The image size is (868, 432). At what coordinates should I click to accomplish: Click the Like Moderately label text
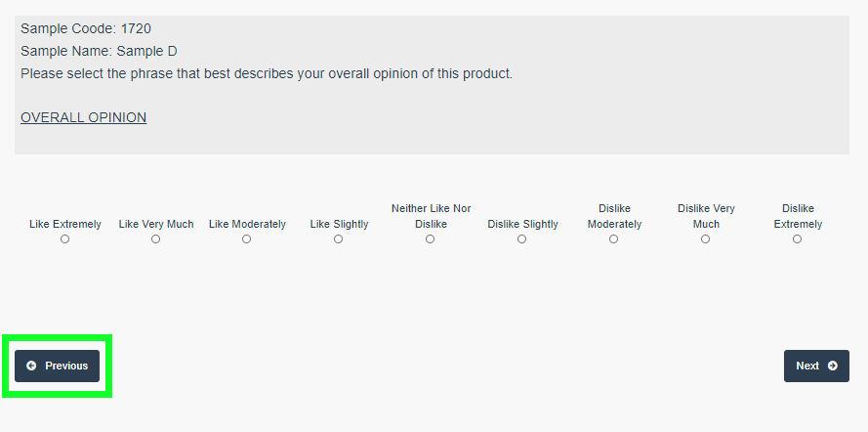[x=247, y=224]
